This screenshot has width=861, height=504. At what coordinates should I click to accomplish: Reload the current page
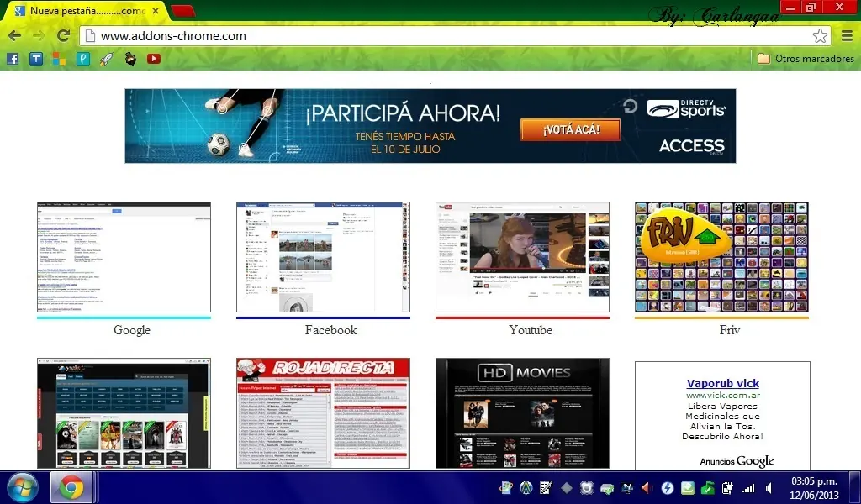point(64,35)
